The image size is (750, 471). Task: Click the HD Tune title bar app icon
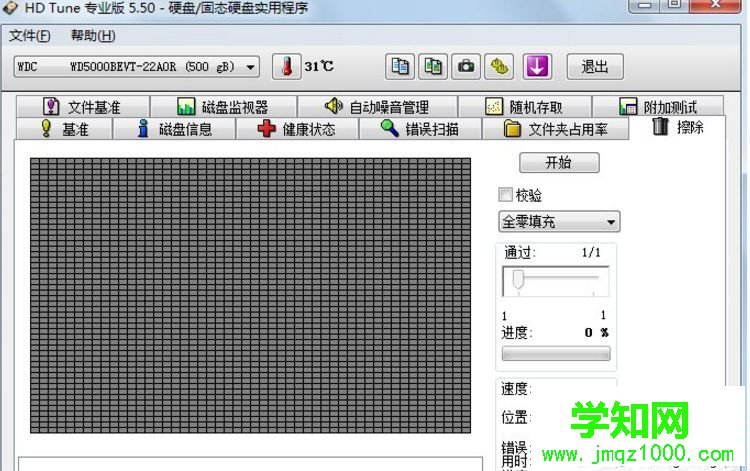(10, 7)
